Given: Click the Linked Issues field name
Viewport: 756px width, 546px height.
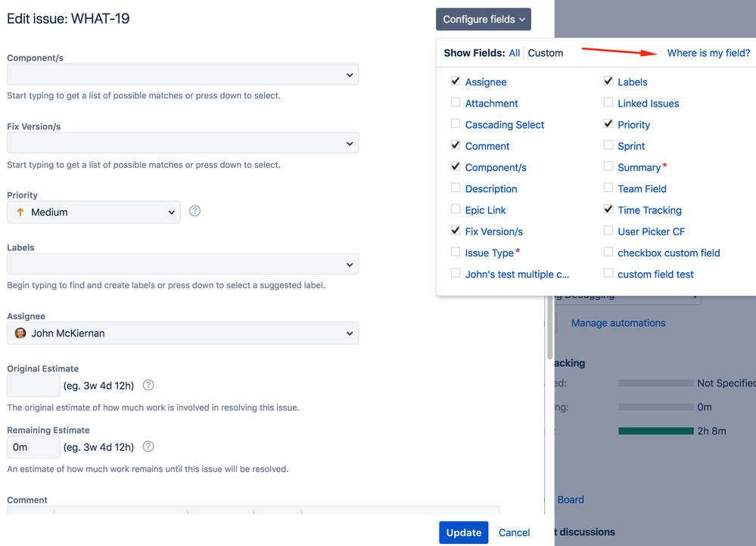Looking at the screenshot, I should pyautogui.click(x=648, y=103).
